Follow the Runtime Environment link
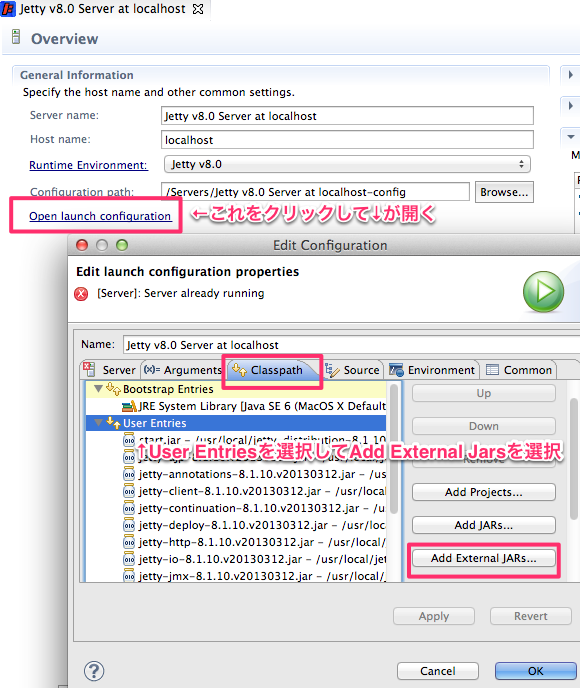580x688 pixels. (x=88, y=165)
